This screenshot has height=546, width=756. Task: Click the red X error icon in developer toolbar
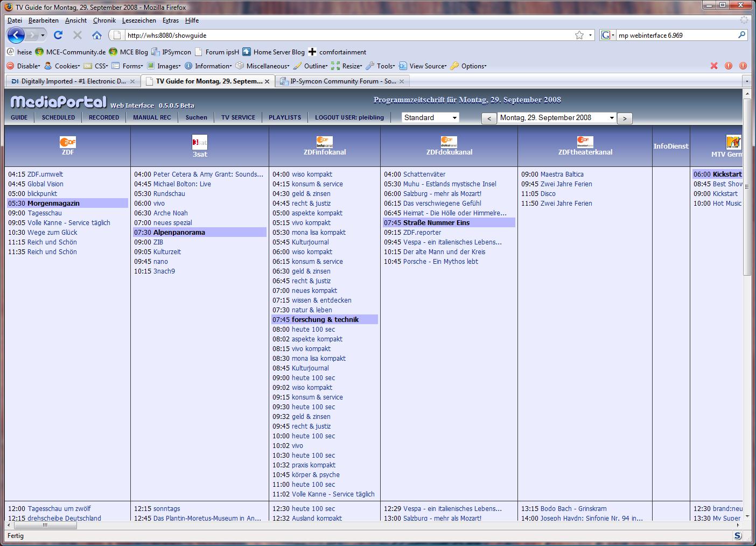[x=714, y=66]
